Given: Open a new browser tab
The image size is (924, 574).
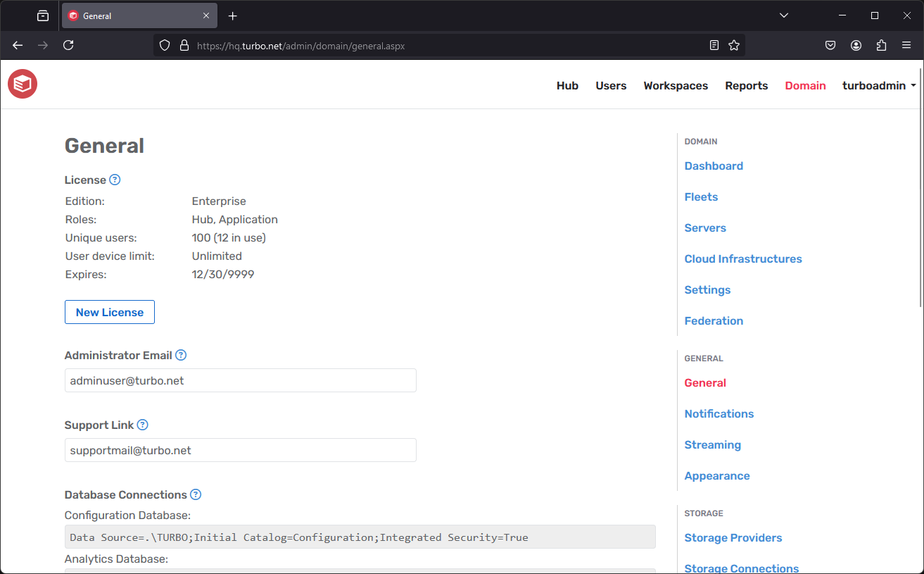Looking at the screenshot, I should (x=232, y=15).
